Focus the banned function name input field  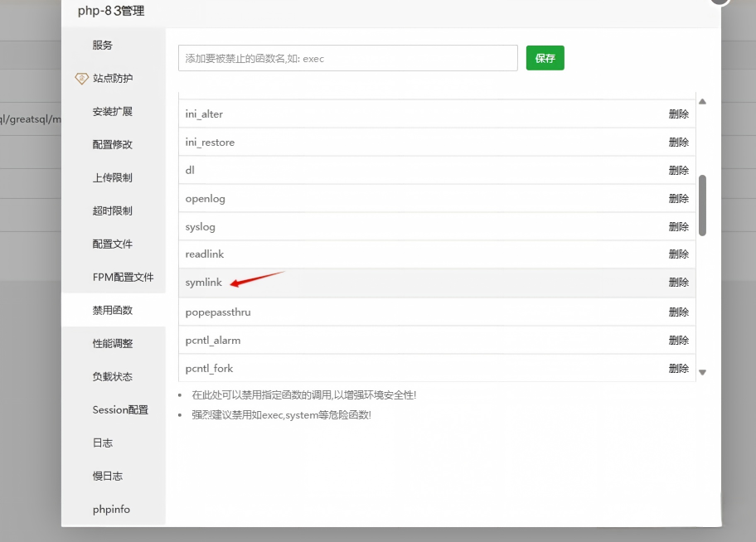tap(348, 58)
